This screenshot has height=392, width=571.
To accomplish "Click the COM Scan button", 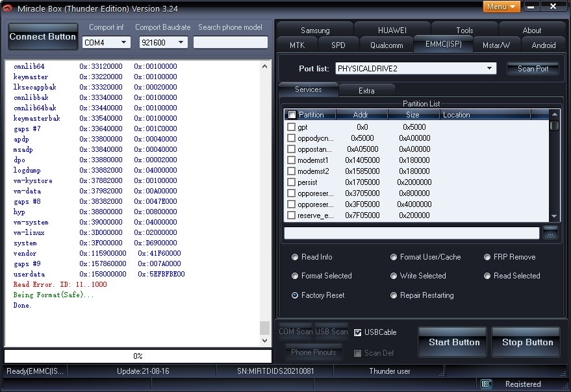I will pos(296,331).
